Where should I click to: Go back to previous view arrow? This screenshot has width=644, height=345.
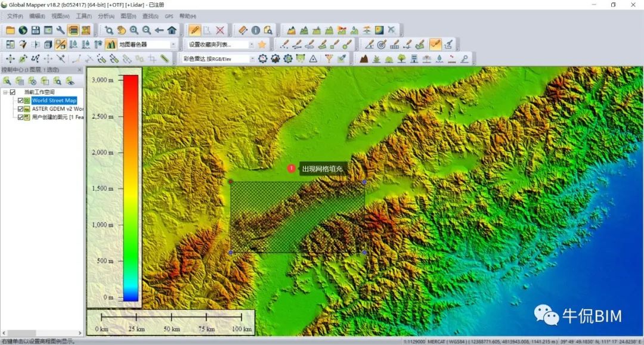[159, 30]
